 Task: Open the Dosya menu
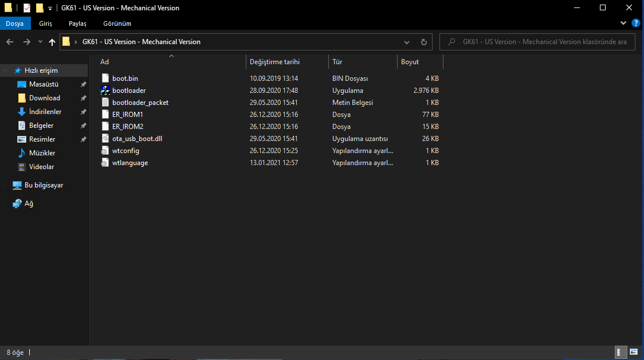(15, 24)
